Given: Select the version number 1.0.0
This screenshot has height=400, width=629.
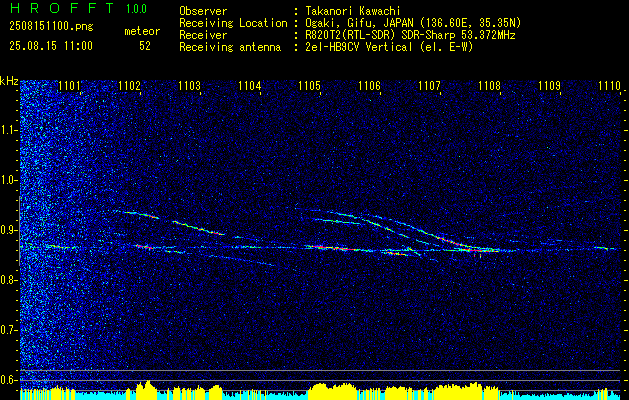Looking at the screenshot, I should tap(136, 8).
